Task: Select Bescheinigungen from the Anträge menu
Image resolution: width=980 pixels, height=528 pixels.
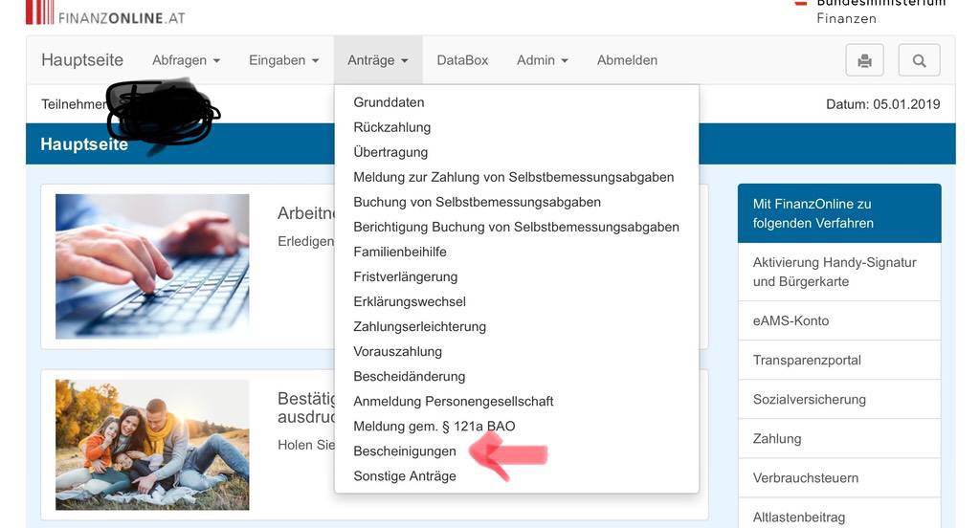Action: (x=405, y=451)
